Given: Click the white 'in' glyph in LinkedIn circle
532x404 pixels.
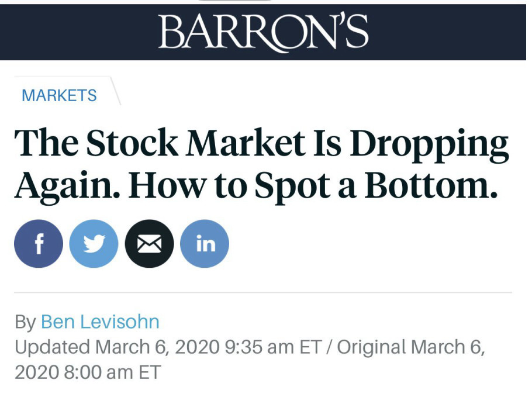Looking at the screenshot, I should [206, 244].
